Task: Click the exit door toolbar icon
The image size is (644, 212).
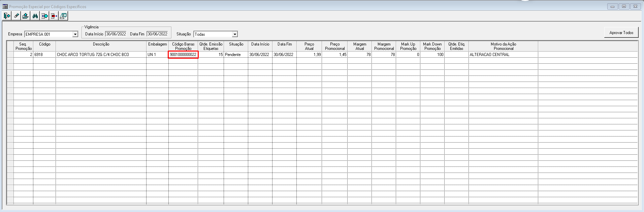Action: [7, 16]
